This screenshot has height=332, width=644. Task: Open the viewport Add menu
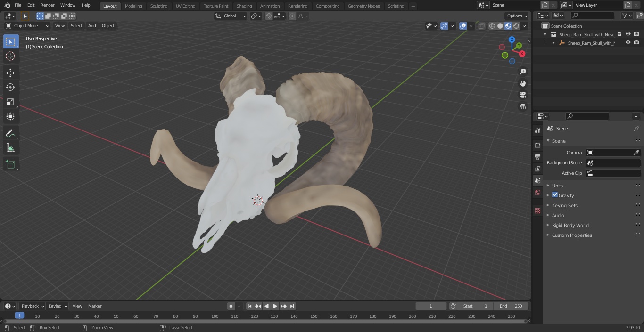[x=92, y=26]
